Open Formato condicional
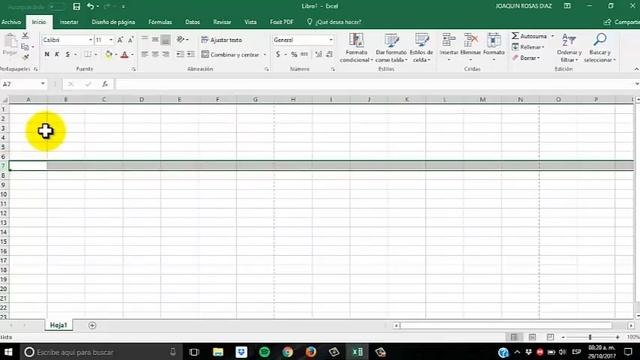Image resolution: width=640 pixels, height=360 pixels. (356, 48)
